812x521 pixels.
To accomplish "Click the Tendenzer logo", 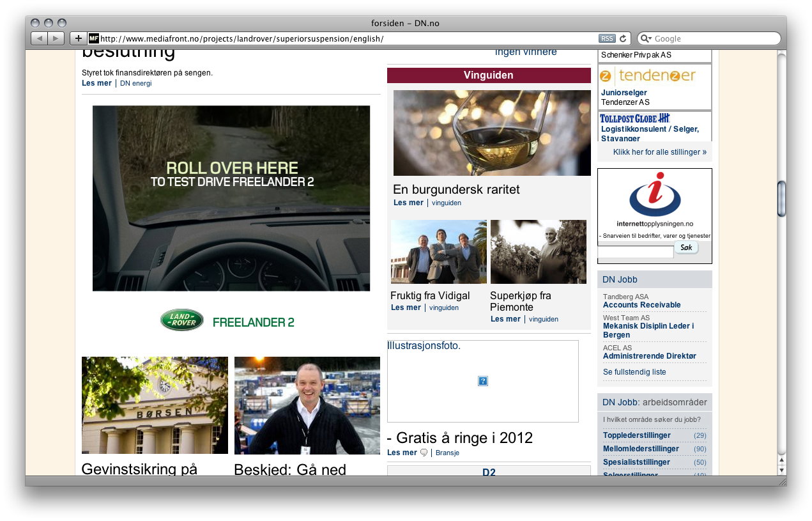I will pos(648,75).
